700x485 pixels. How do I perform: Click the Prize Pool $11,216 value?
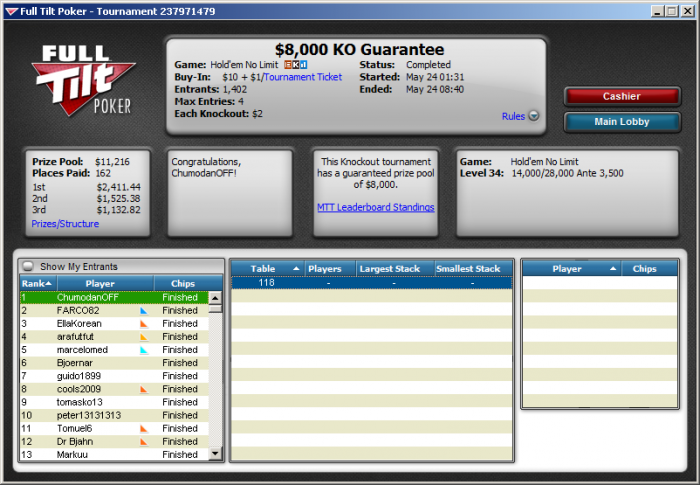(x=112, y=162)
